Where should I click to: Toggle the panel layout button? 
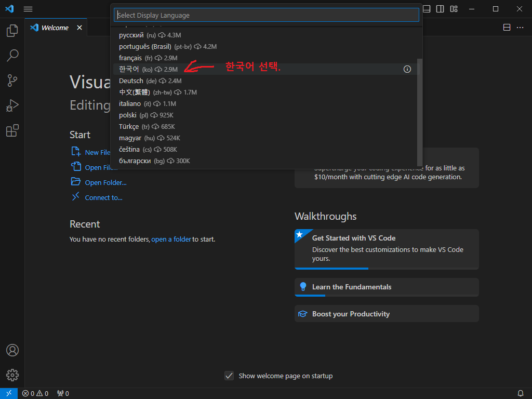(x=427, y=9)
